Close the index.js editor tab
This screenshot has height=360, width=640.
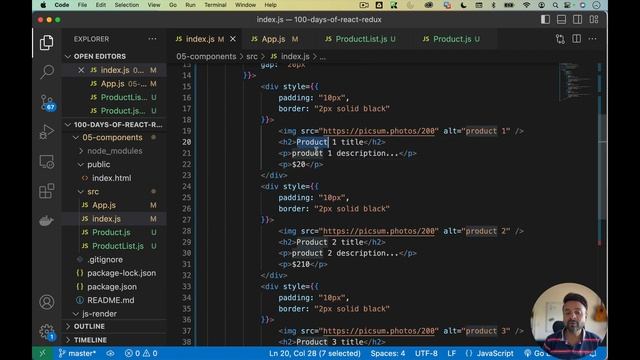point(233,39)
